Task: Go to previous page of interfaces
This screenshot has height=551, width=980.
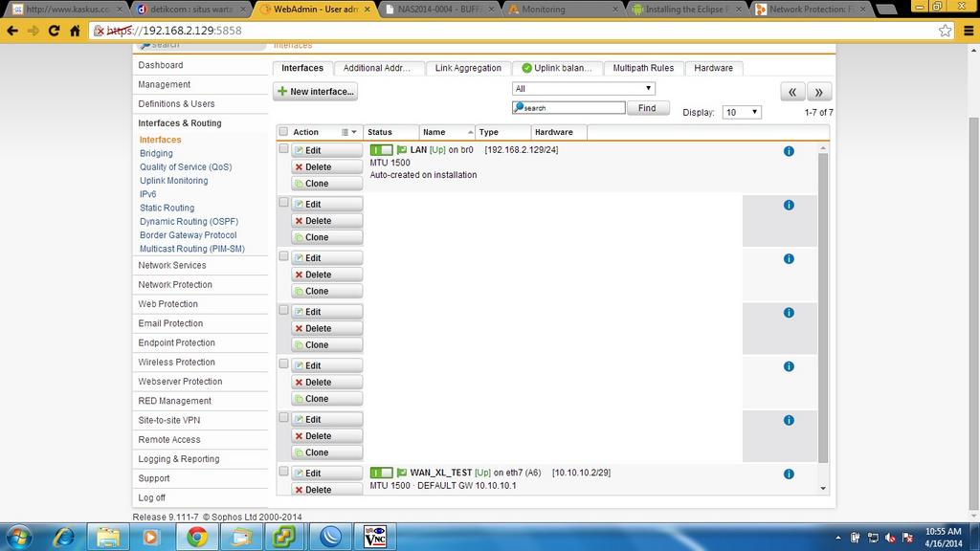Action: (792, 92)
